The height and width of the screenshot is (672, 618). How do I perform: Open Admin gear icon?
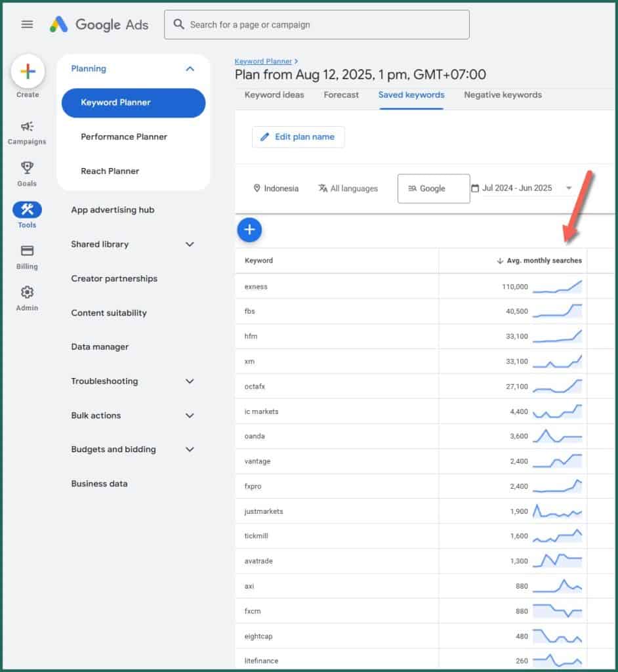pos(27,292)
